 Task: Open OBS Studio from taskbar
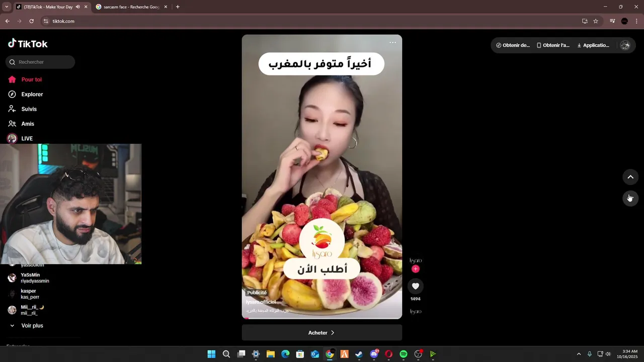418,354
